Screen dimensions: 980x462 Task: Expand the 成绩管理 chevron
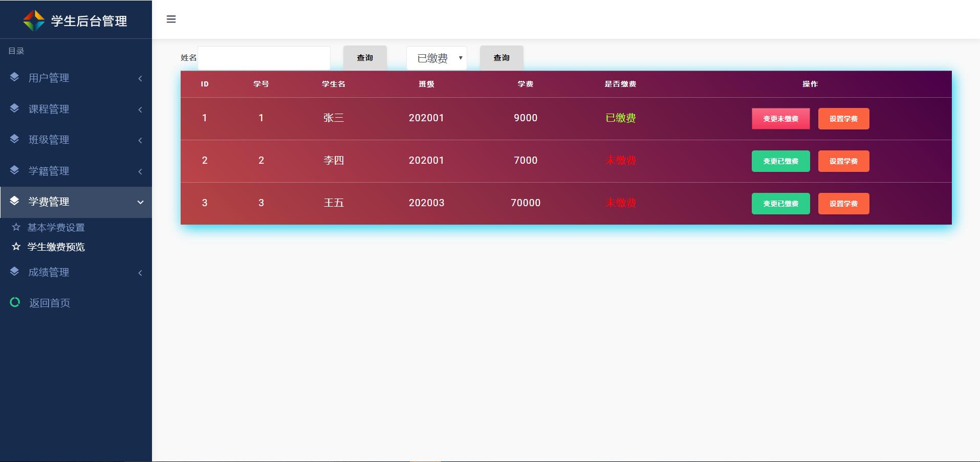click(140, 273)
